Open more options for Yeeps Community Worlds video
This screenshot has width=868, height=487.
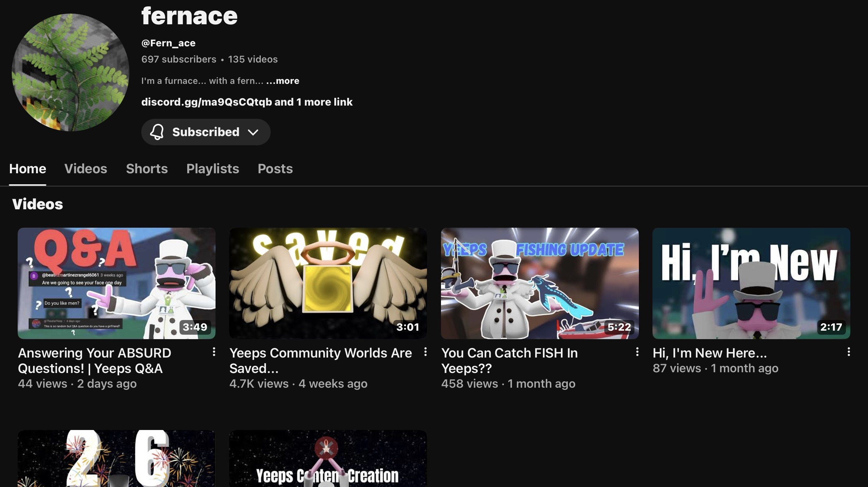pos(425,352)
